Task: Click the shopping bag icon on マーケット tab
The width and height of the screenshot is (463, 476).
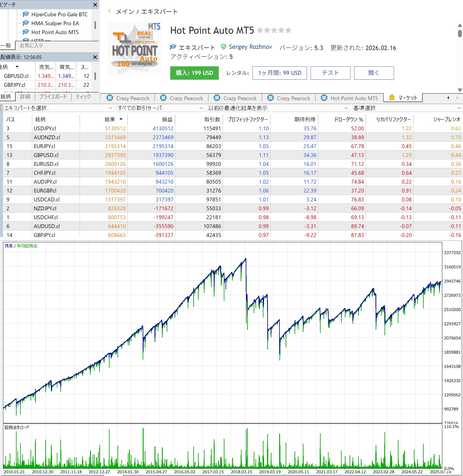Action: [x=392, y=97]
